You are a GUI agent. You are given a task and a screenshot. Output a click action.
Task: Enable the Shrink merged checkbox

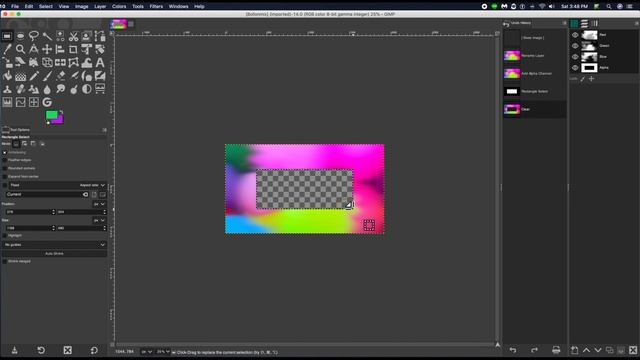tap(4, 261)
